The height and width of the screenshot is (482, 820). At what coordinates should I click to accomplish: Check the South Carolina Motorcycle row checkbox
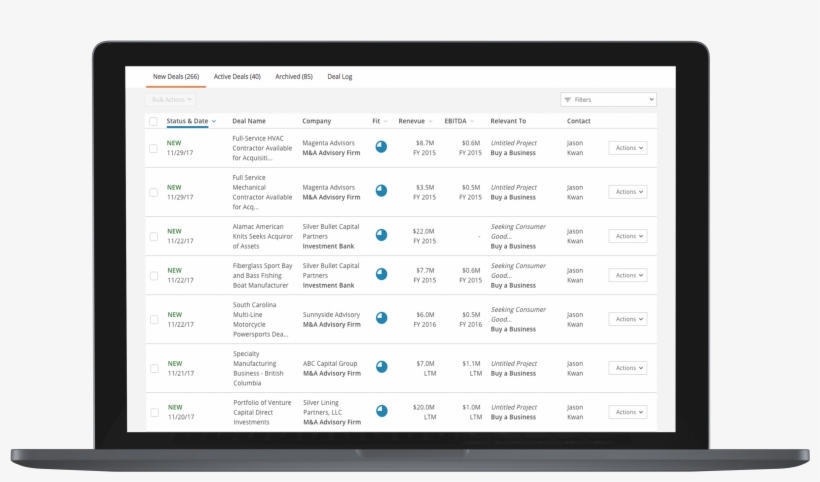pos(154,319)
